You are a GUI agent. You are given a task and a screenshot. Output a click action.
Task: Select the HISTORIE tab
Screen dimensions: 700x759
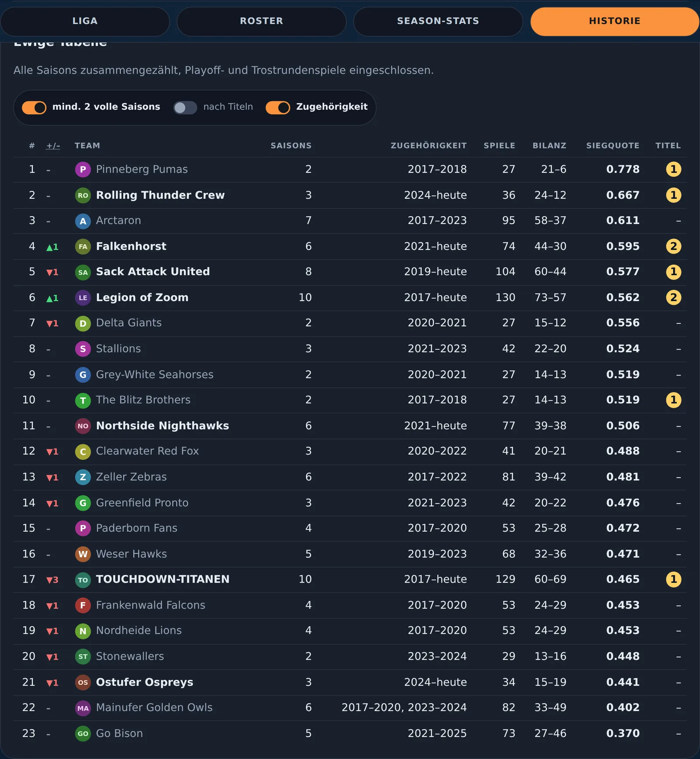click(615, 21)
